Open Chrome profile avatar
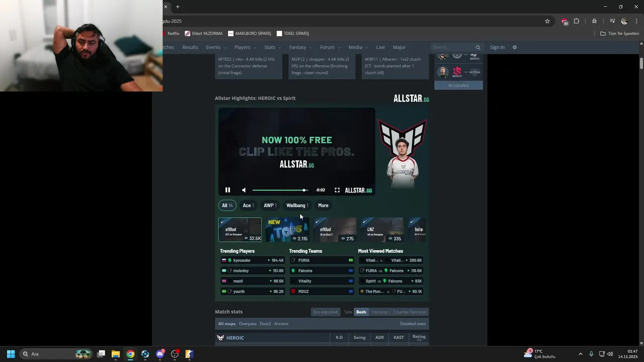 624,21
